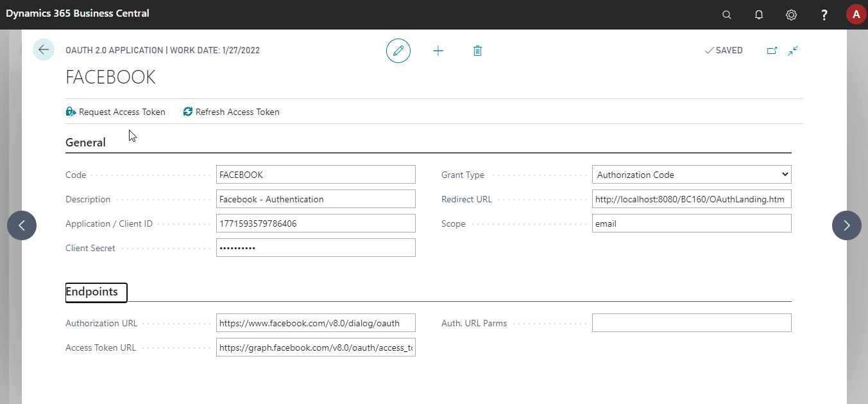Click the Access Token URL label

pyautogui.click(x=101, y=347)
